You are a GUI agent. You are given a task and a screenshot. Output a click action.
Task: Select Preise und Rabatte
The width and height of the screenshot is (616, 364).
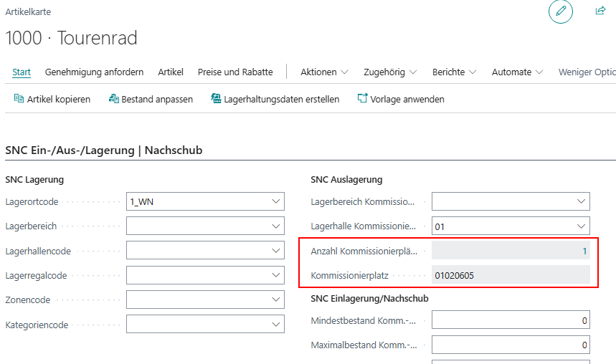pos(235,72)
